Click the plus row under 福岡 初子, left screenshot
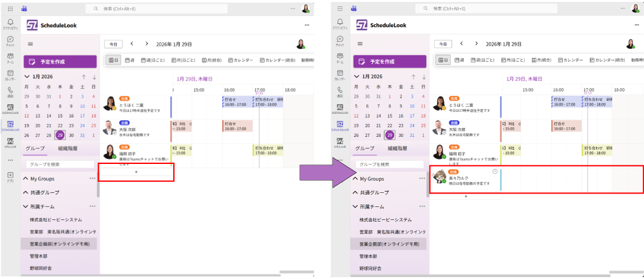Viewport: 644px width, 279px height. (x=135, y=172)
